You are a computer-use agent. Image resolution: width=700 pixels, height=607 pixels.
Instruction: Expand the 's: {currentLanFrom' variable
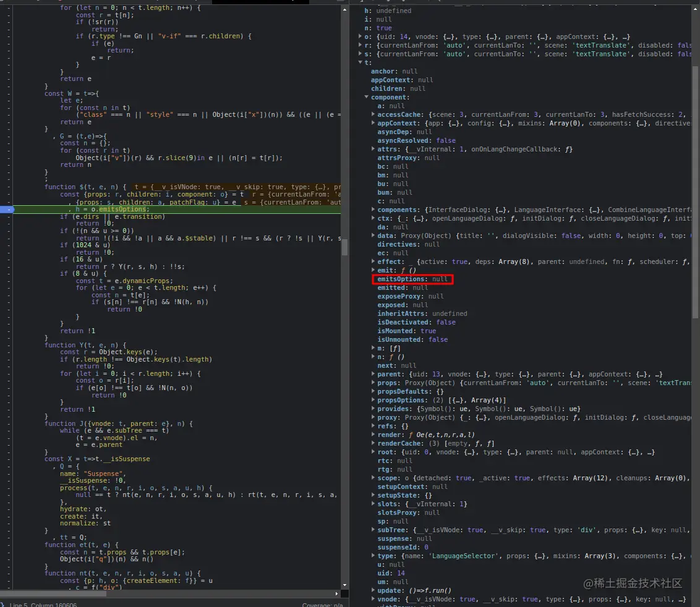click(x=361, y=54)
